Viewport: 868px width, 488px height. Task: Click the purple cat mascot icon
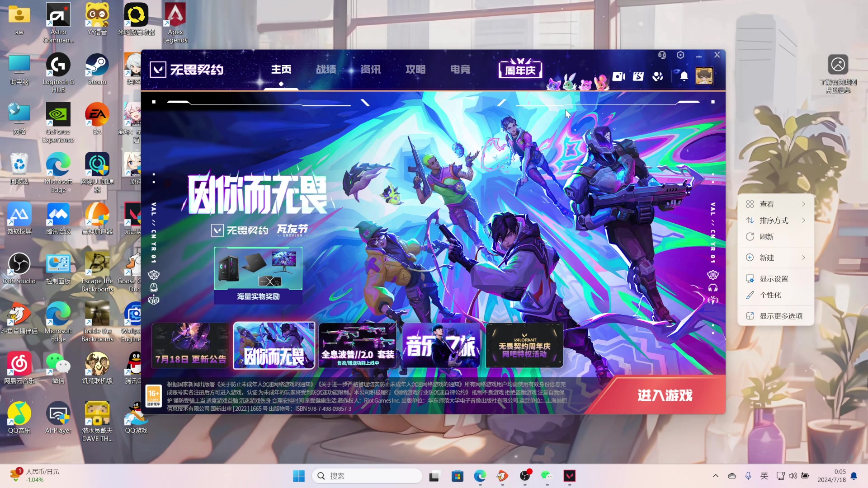pyautogui.click(x=553, y=84)
